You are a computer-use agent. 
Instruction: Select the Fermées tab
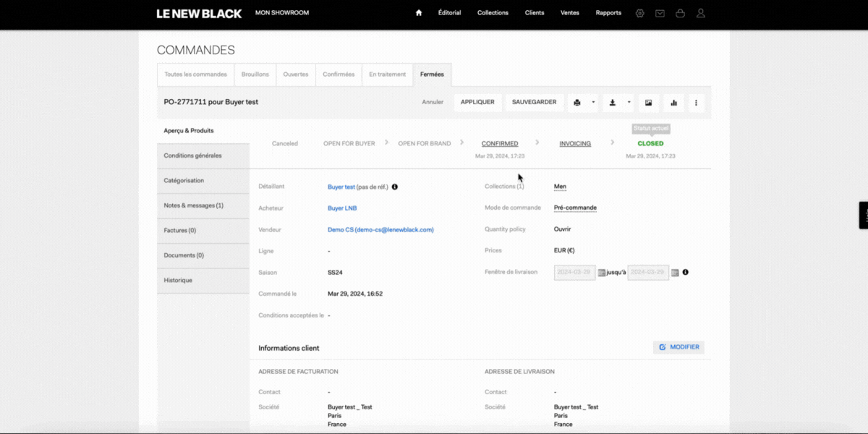click(432, 75)
